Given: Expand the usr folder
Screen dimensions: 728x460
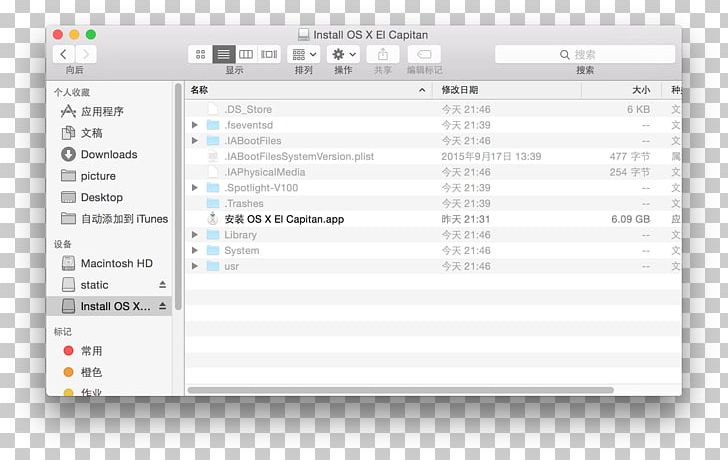Looking at the screenshot, I should point(195,266).
